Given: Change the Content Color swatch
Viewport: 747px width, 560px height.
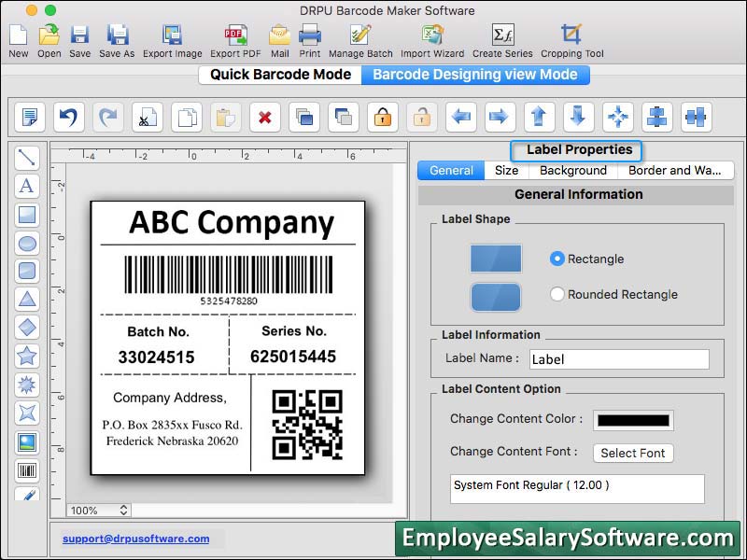Looking at the screenshot, I should click(x=634, y=420).
